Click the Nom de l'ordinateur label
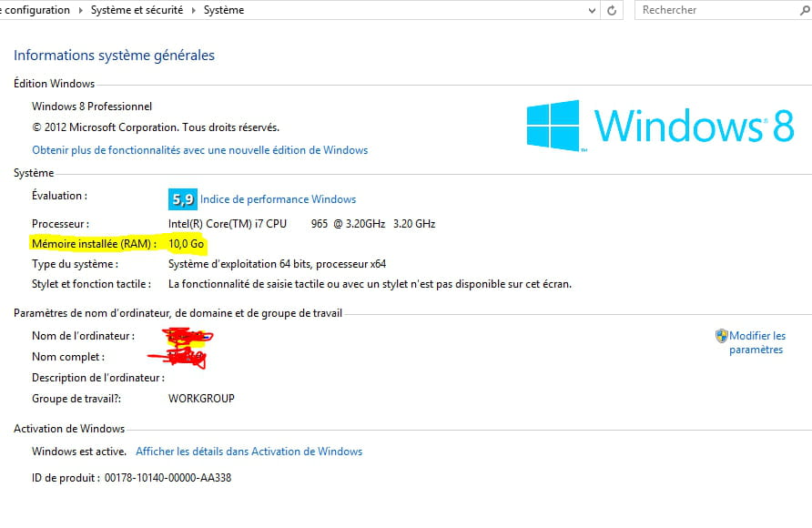 tap(84, 336)
